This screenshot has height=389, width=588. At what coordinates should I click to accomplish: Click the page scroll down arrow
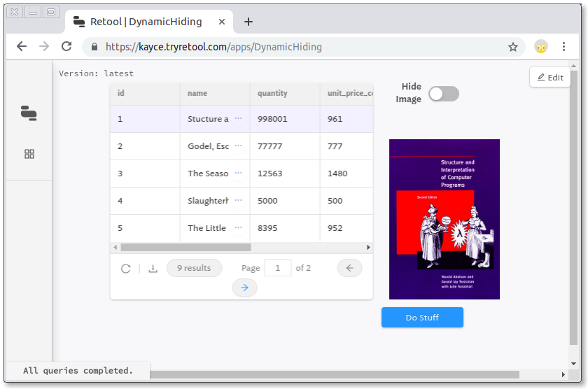pyautogui.click(x=574, y=364)
